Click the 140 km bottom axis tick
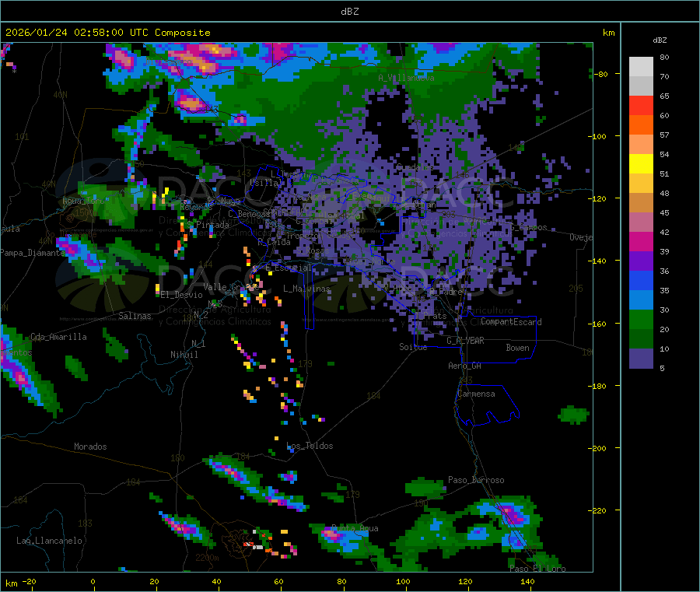700x592 pixels. click(x=527, y=581)
